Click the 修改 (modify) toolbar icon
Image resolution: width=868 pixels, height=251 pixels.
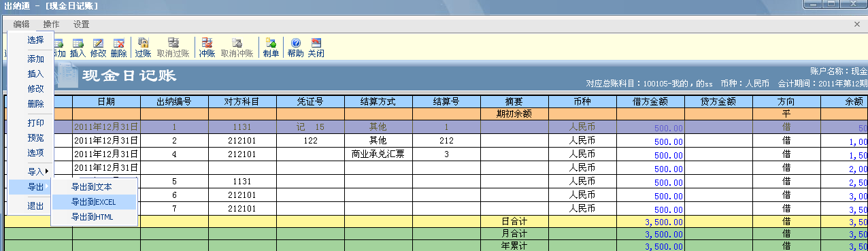coord(98,48)
